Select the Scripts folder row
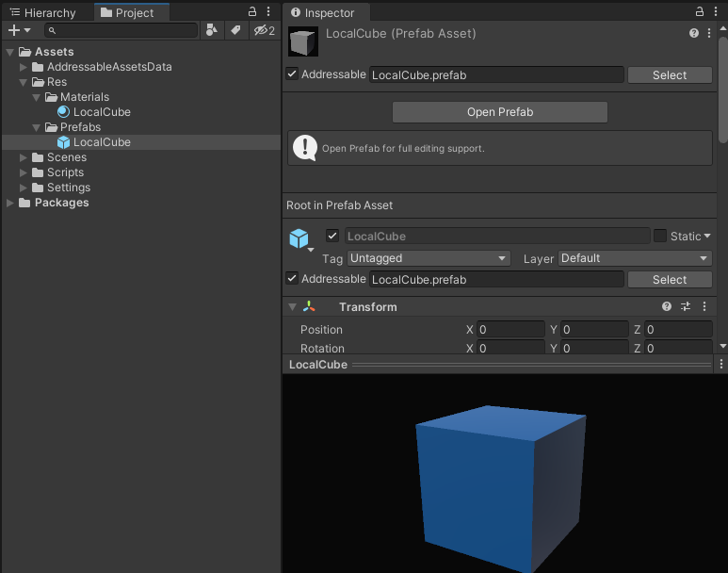728x573 pixels. click(x=141, y=172)
